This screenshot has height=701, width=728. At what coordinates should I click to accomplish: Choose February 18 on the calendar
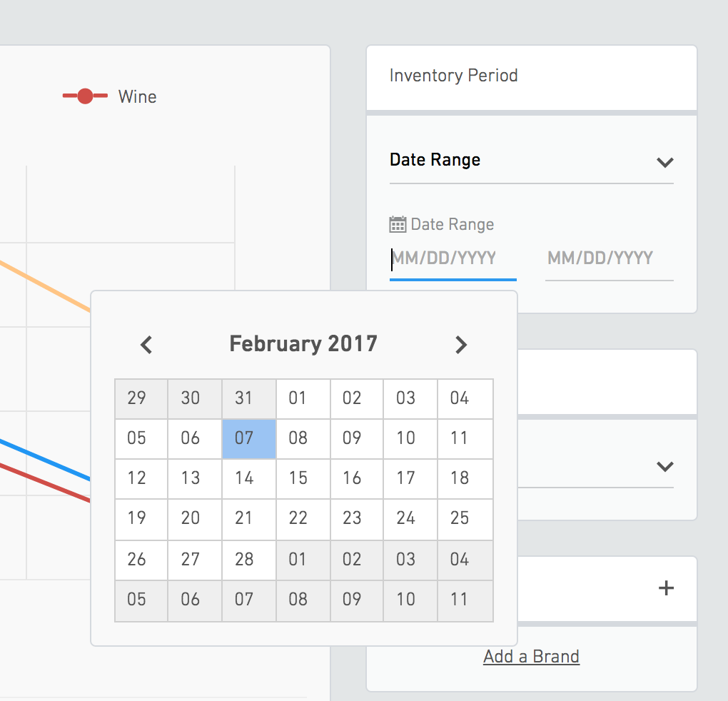coord(460,478)
